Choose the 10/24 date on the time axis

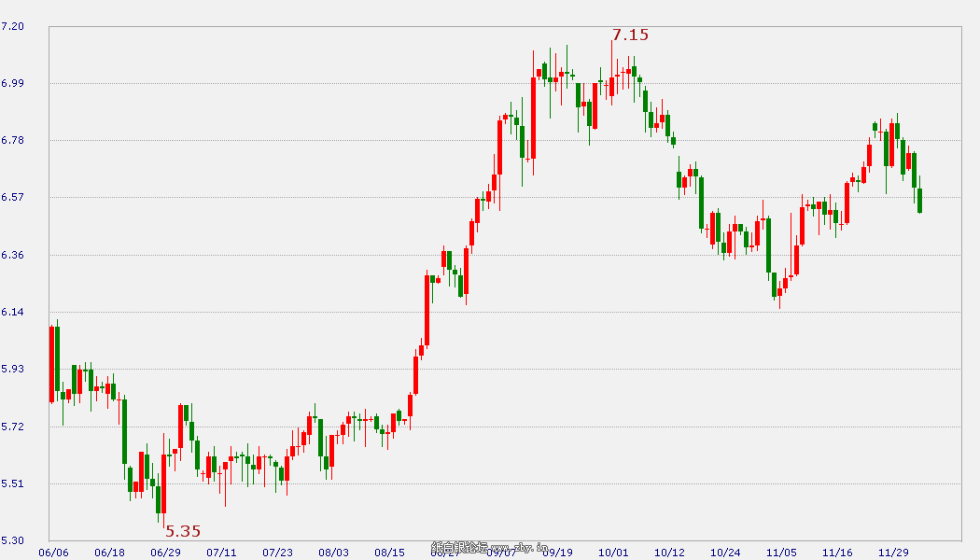pos(725,552)
